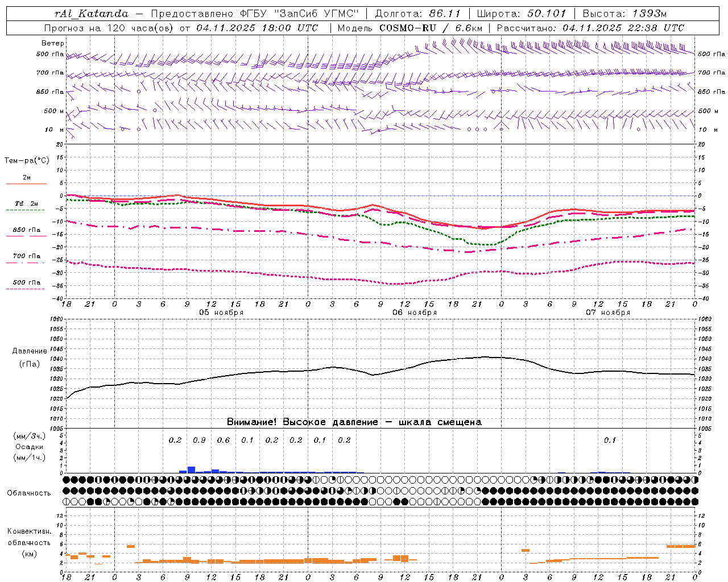The width and height of the screenshot is (728, 582).
Task: Click the (км) unit under convective cloudiness
Action: pyautogui.click(x=29, y=554)
